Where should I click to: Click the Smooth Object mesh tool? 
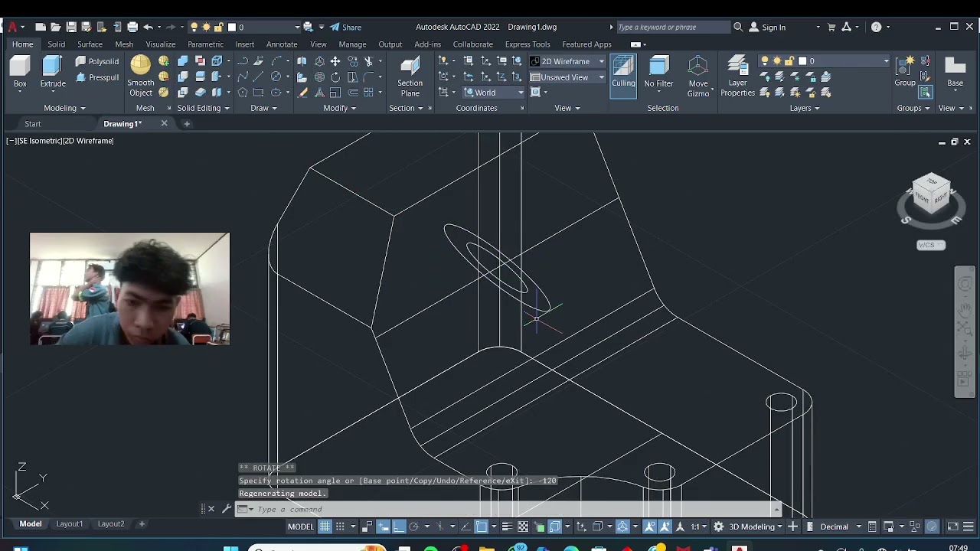pos(141,77)
